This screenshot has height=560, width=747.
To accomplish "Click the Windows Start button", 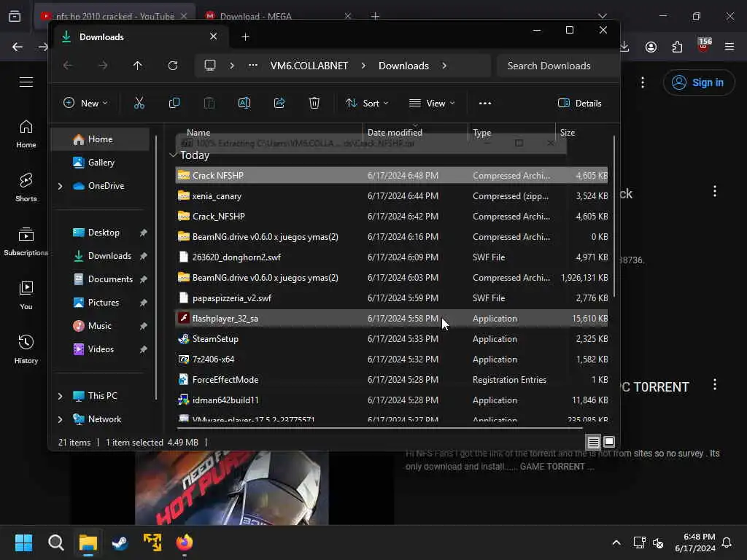I will [23, 542].
